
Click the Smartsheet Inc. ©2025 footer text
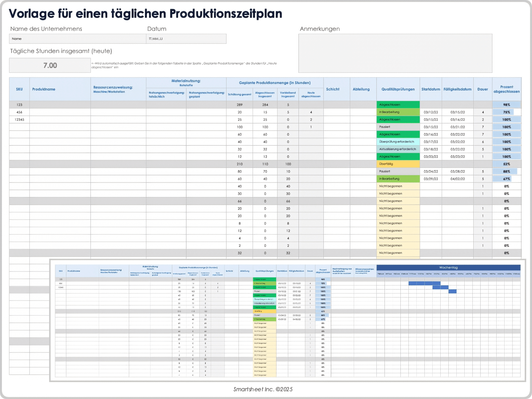pos(262,389)
